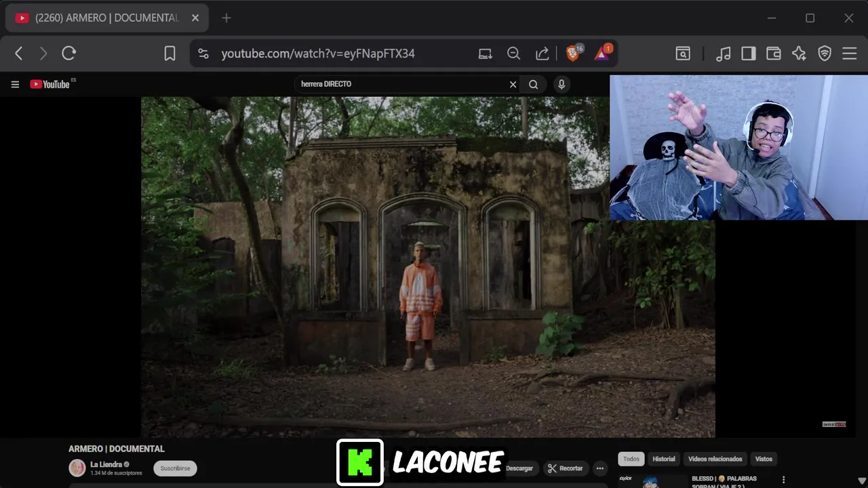Toggle the browser sidebar panel icon
This screenshot has height=488, width=868.
tap(749, 54)
